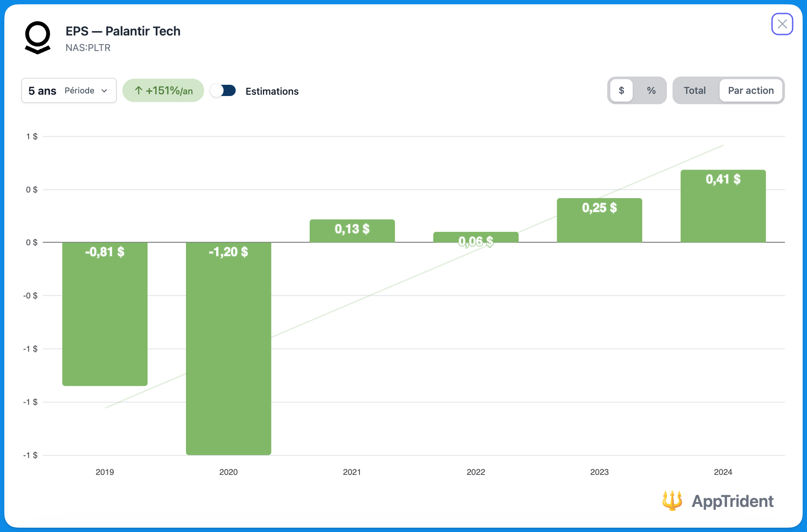This screenshot has height=532, width=807.
Task: Click the AppTrident brand name link
Action: 732,501
